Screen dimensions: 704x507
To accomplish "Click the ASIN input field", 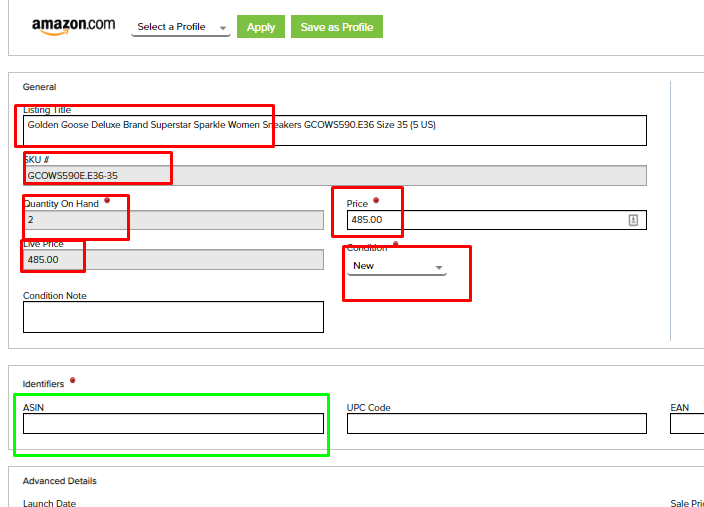I will click(173, 423).
